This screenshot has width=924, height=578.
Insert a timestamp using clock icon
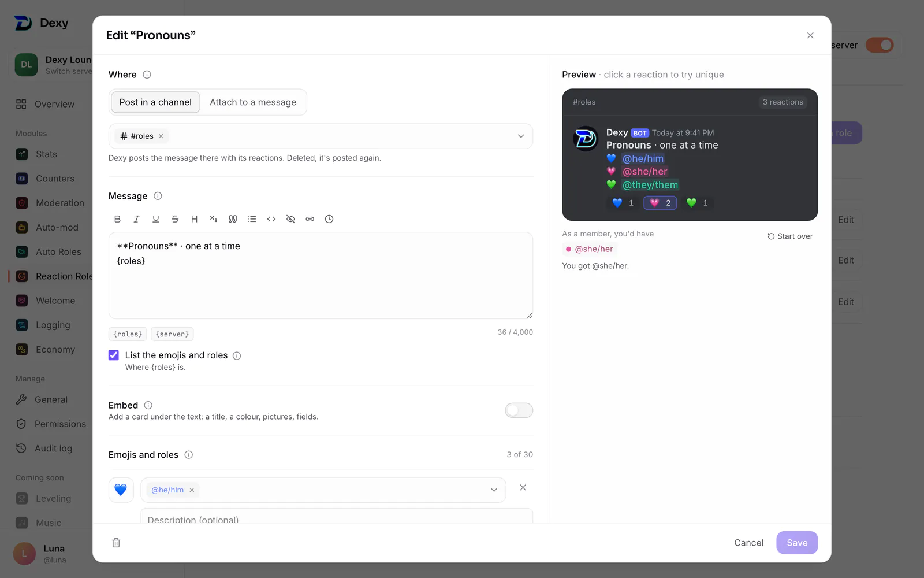click(x=329, y=219)
